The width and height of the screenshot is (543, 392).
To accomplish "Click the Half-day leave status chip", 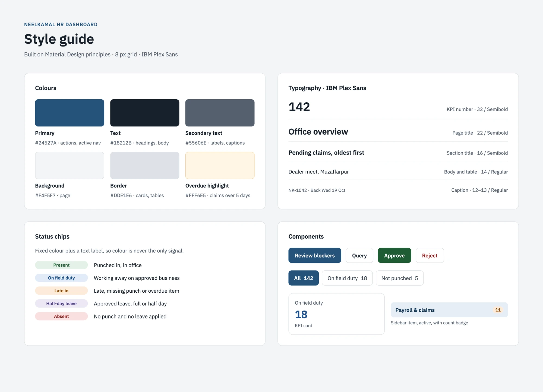I will [x=61, y=304].
